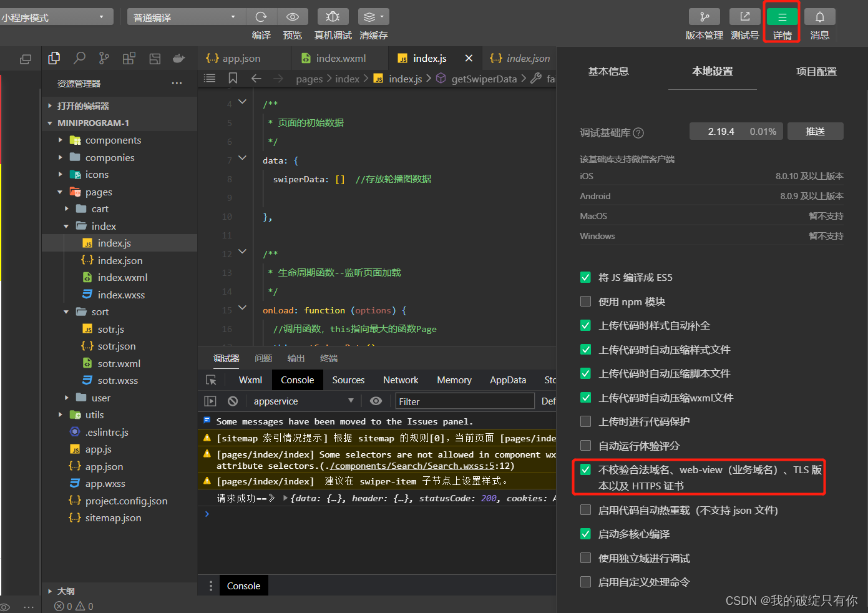The width and height of the screenshot is (868, 613).
Task: Click the element inspector picker icon
Action: click(211, 380)
